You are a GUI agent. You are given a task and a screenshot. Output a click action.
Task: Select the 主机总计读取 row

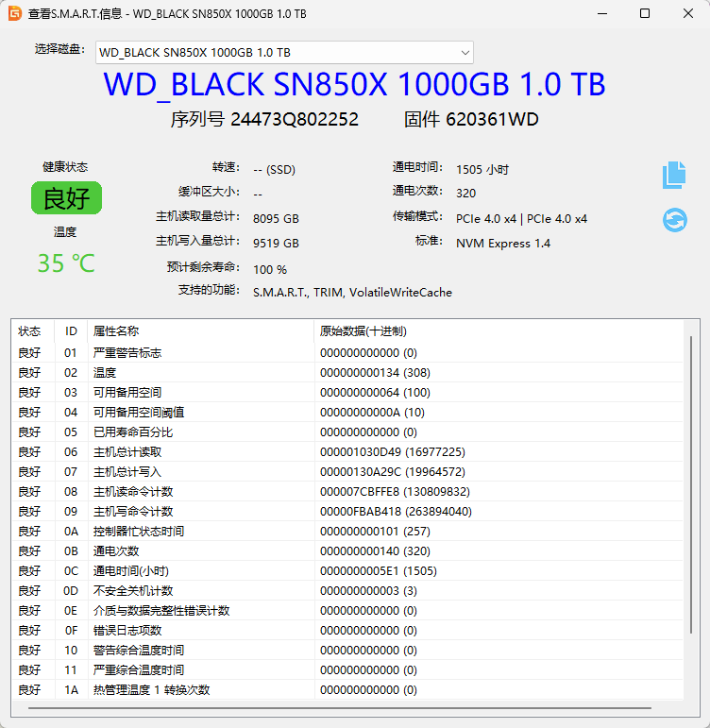(347, 451)
